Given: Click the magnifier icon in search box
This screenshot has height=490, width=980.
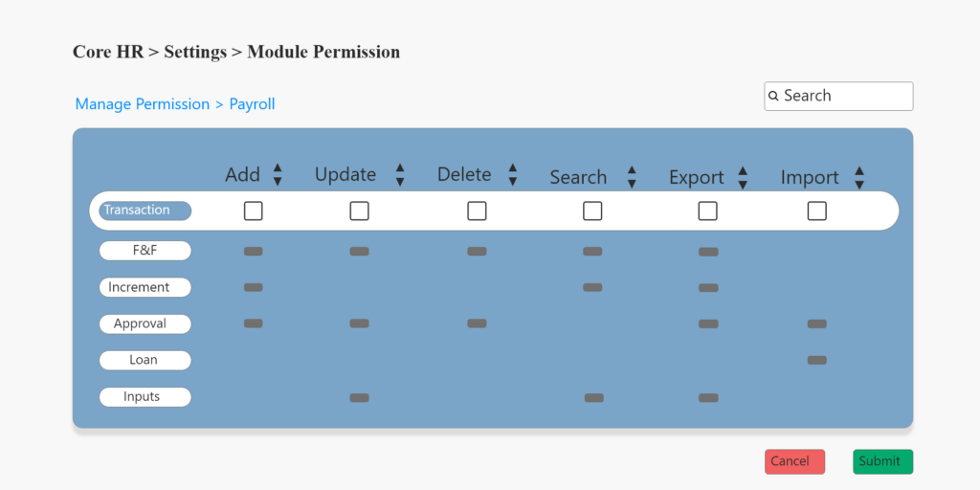Looking at the screenshot, I should tap(774, 97).
